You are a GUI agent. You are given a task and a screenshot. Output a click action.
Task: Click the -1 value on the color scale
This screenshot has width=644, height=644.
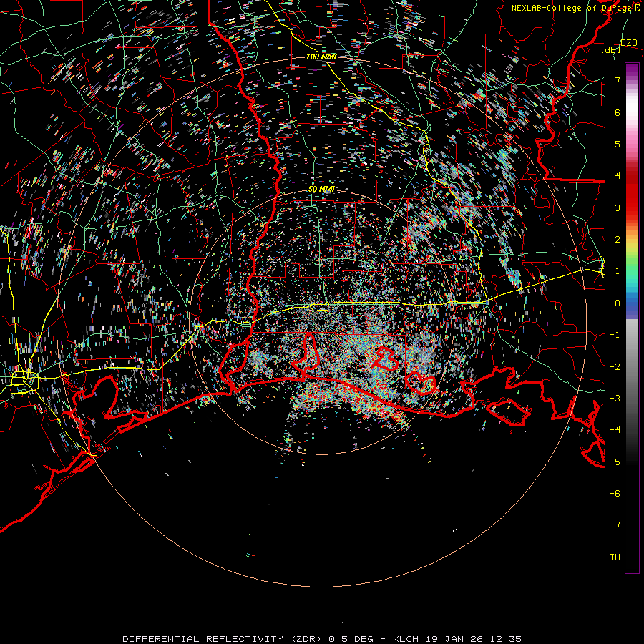(x=615, y=335)
